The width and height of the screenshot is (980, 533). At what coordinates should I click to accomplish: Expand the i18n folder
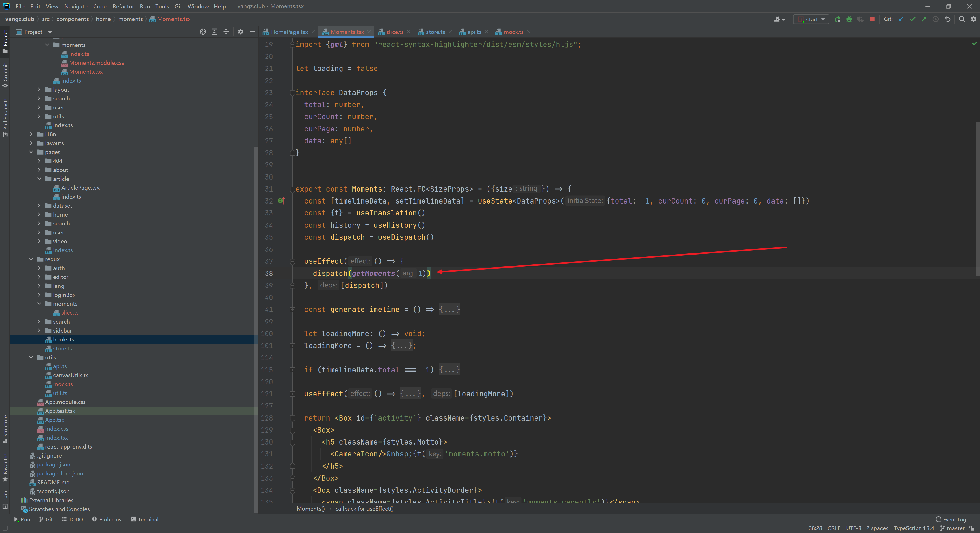click(31, 134)
